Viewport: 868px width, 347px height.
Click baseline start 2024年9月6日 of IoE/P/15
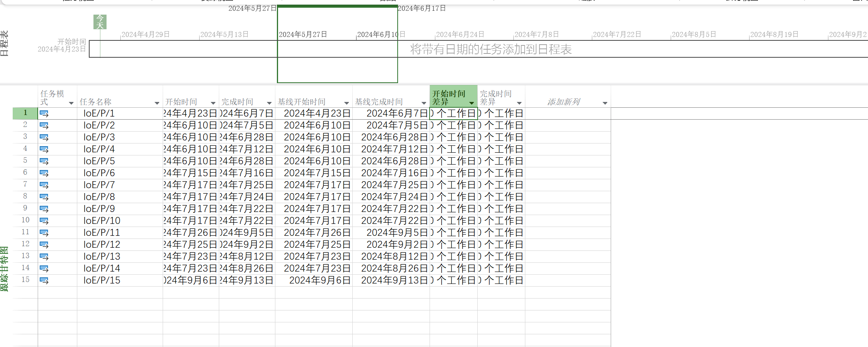[320, 280]
